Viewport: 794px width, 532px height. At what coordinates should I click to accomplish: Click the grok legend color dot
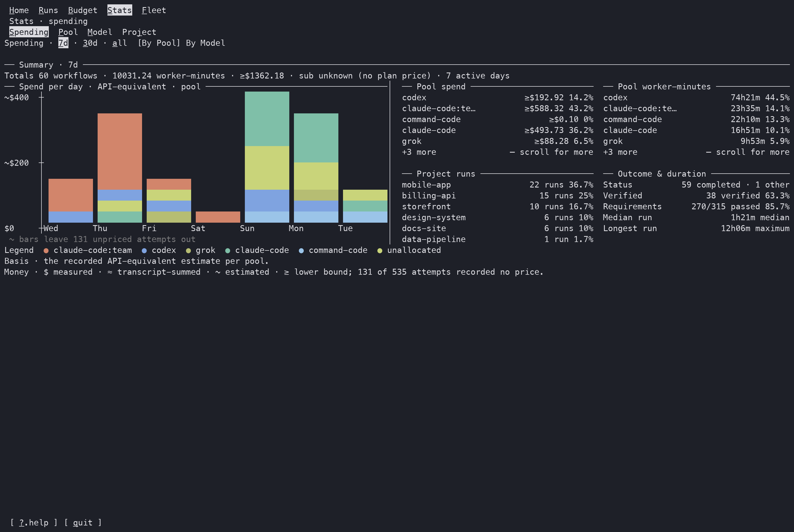click(188, 251)
